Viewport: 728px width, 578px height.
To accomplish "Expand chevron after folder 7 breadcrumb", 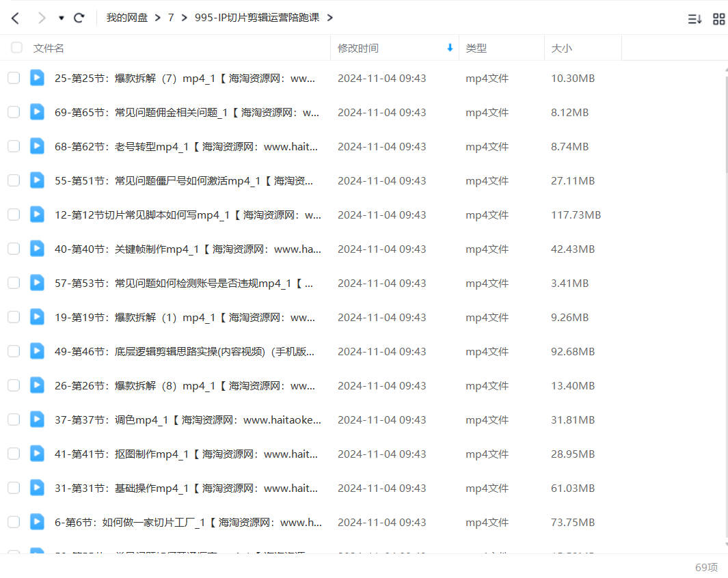I will (x=185, y=18).
